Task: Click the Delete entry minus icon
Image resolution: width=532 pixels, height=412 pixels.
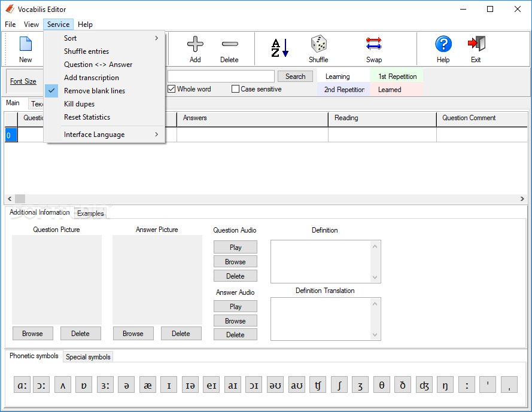Action: [230, 44]
